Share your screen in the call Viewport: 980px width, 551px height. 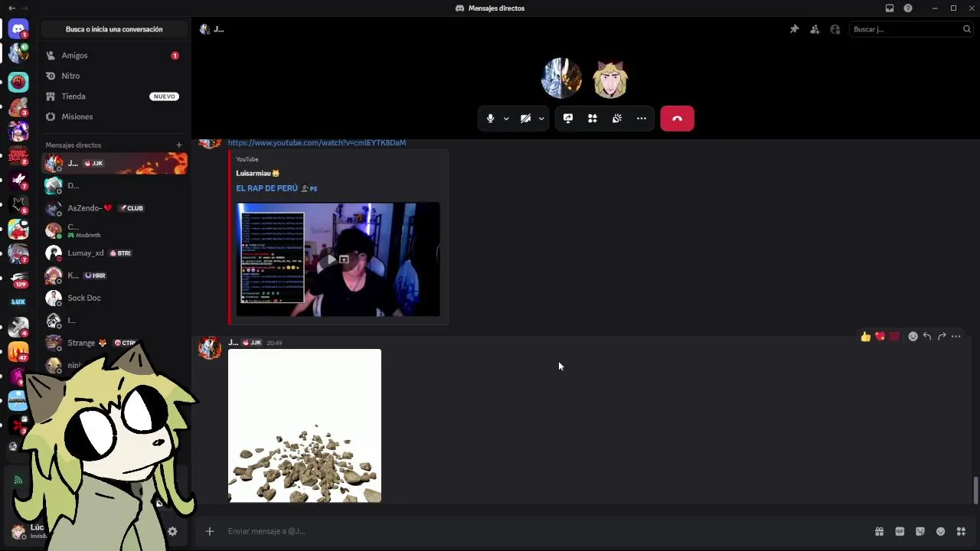[568, 119]
